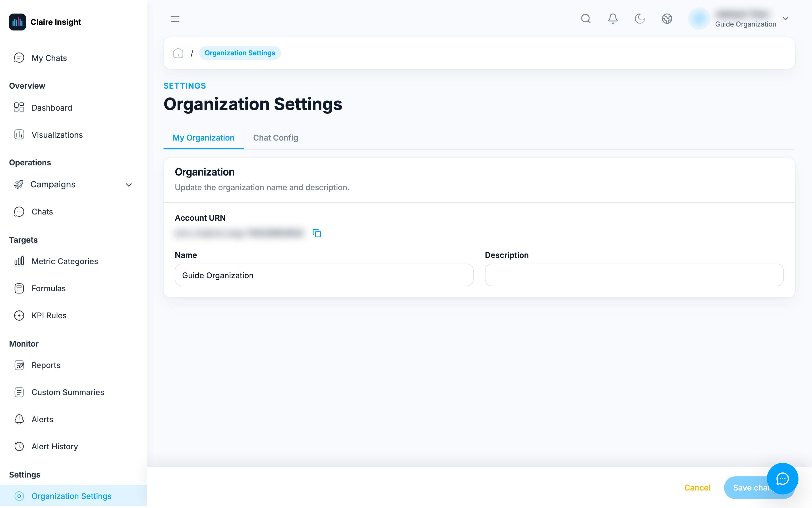
Task: Open My Chats in sidebar
Action: click(73, 58)
